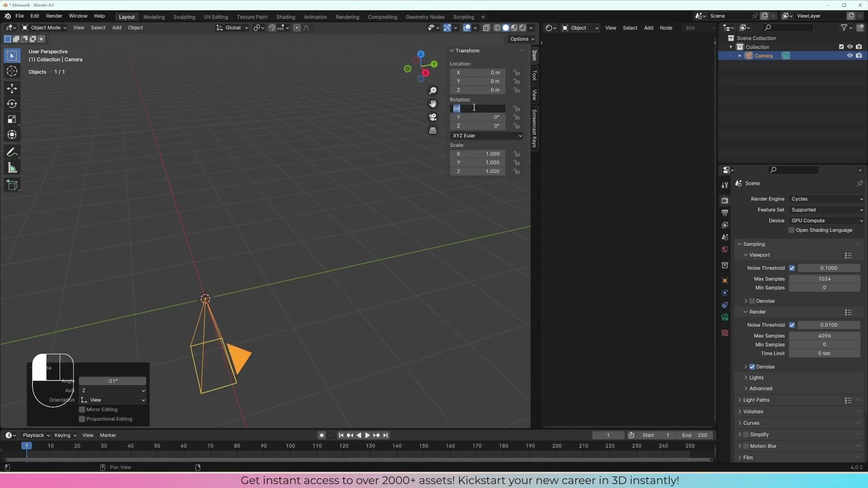
Task: Adjust render Noise Threshold value slider
Action: [x=829, y=325]
